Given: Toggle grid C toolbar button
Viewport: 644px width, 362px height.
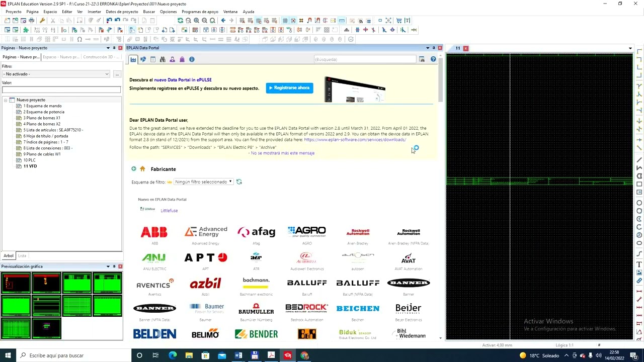Looking at the screenshot, I should (x=259, y=21).
